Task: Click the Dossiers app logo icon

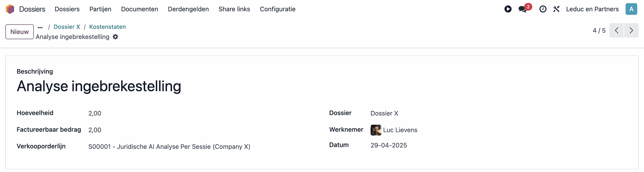Action: [10, 9]
